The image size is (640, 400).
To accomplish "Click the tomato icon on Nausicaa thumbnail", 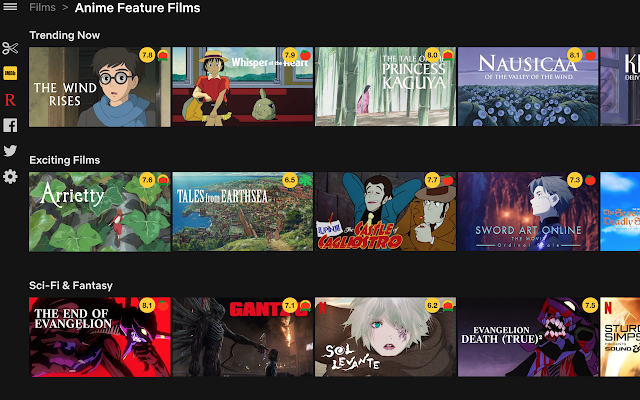I will click(x=590, y=55).
